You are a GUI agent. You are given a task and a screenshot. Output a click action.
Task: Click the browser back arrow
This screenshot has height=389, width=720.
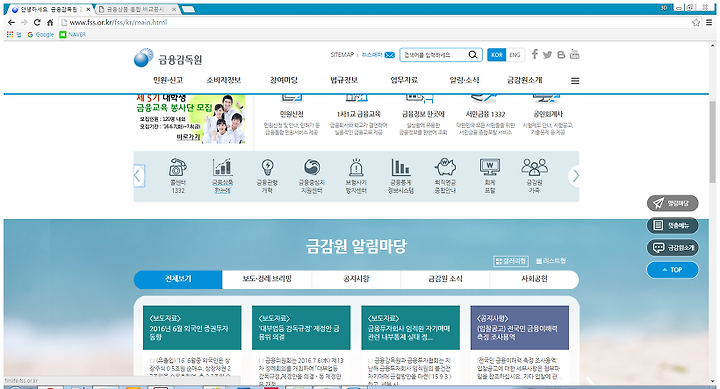[11, 22]
